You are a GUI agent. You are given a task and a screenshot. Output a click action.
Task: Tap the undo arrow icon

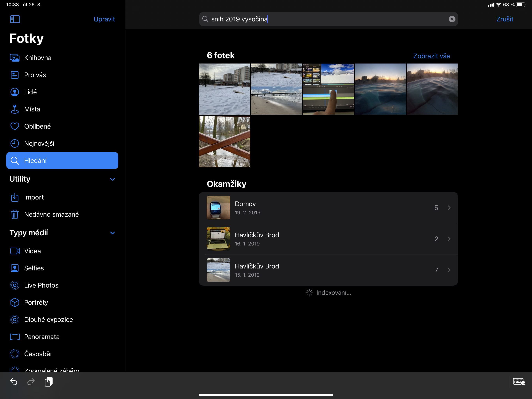(x=14, y=382)
